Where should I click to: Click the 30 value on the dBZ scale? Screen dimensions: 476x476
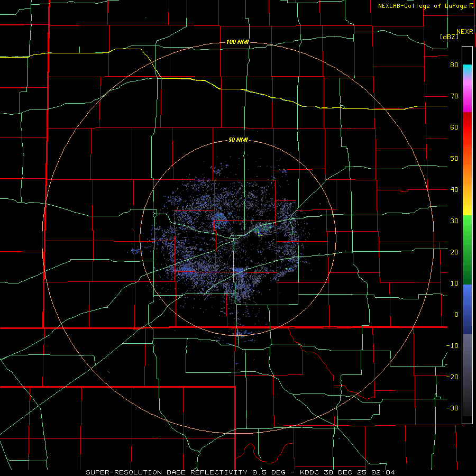tap(454, 221)
